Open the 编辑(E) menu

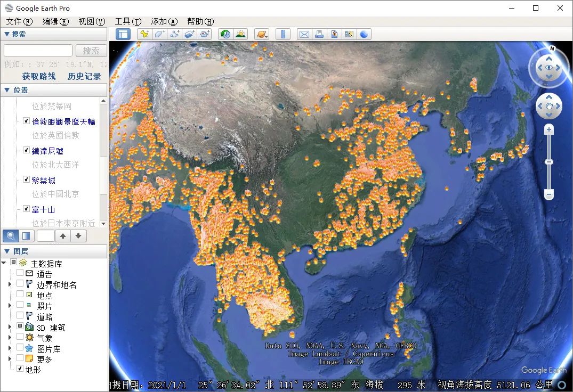pos(55,21)
